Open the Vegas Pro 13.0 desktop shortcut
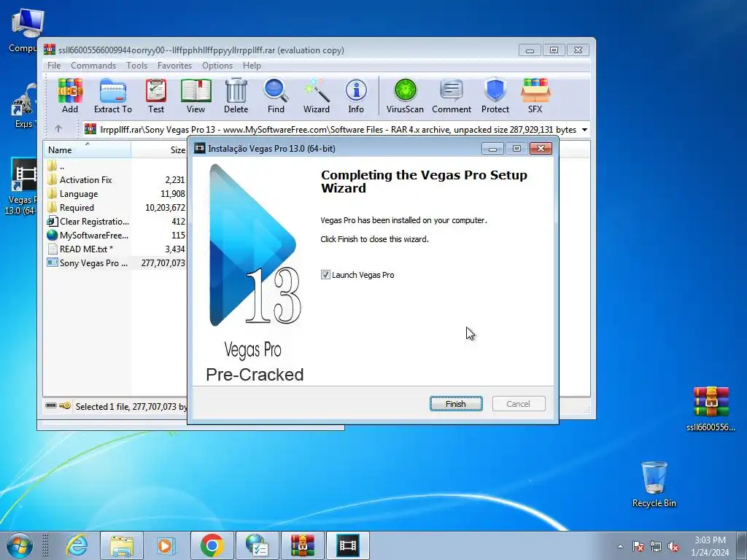The width and height of the screenshot is (747, 560). [x=22, y=187]
